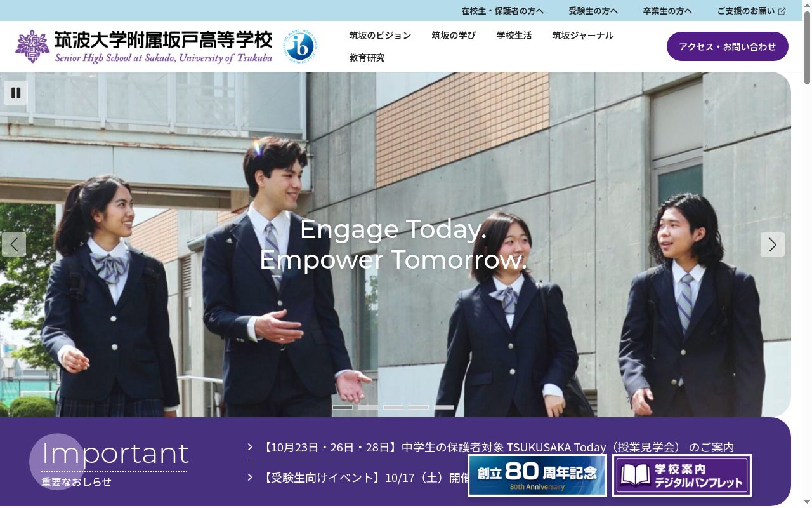Jump to the third slide indicator
Viewport: 812px width, 508px height.
[393, 407]
